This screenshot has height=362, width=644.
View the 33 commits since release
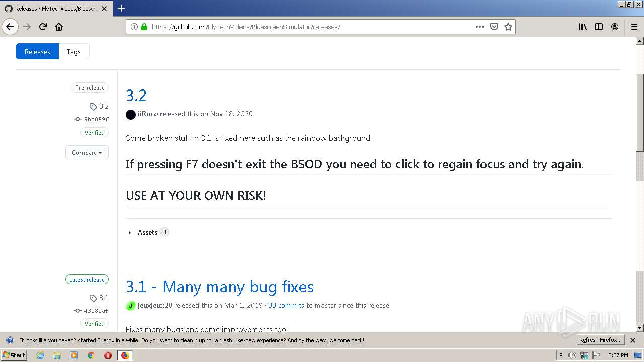click(x=286, y=306)
